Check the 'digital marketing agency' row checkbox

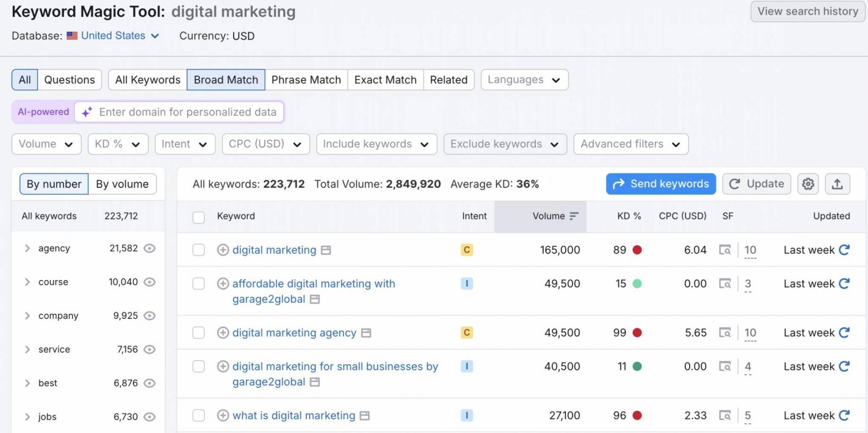[198, 333]
